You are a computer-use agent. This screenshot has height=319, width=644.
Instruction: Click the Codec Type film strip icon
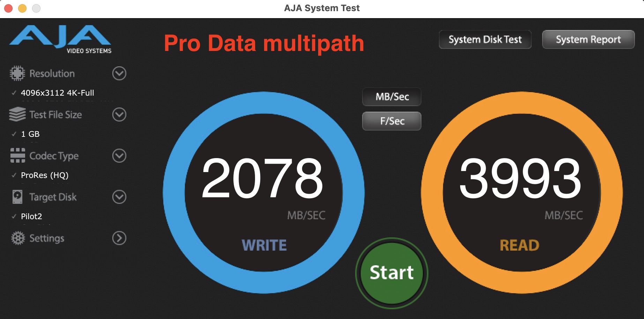17,156
